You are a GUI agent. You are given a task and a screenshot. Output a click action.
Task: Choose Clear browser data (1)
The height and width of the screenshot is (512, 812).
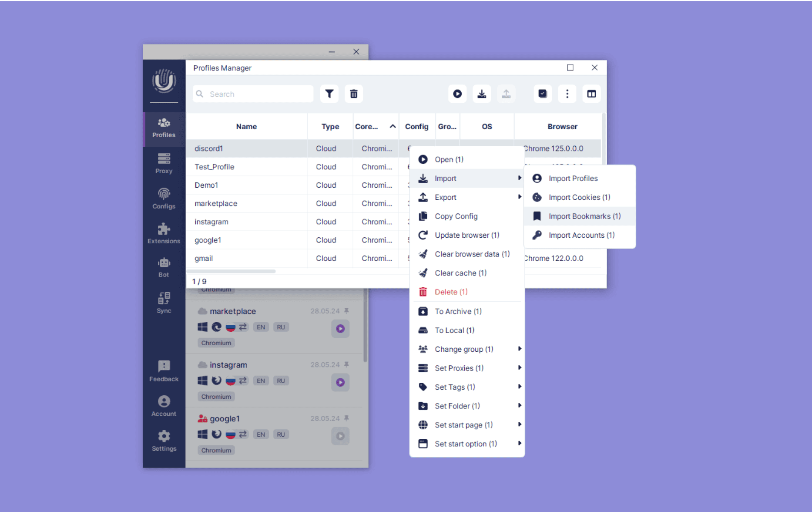(x=467, y=254)
